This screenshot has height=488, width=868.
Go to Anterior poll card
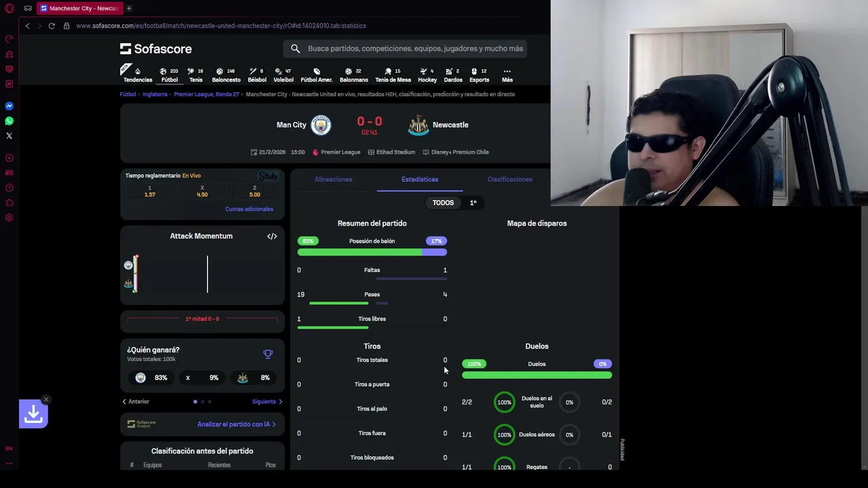coord(136,401)
